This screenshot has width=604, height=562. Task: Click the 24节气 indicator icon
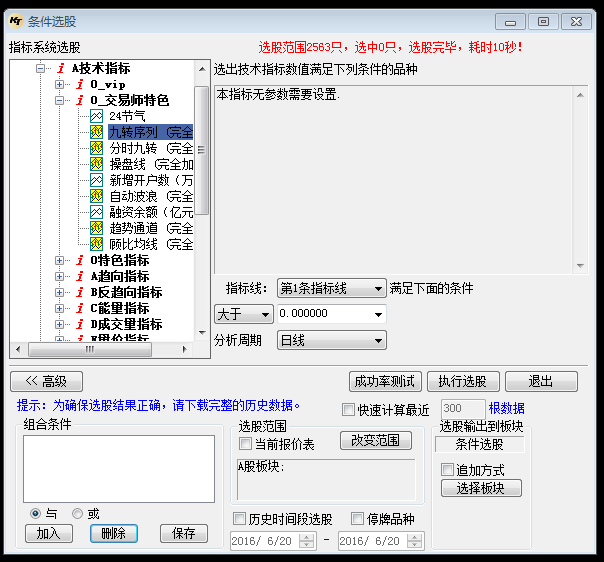pos(97,117)
